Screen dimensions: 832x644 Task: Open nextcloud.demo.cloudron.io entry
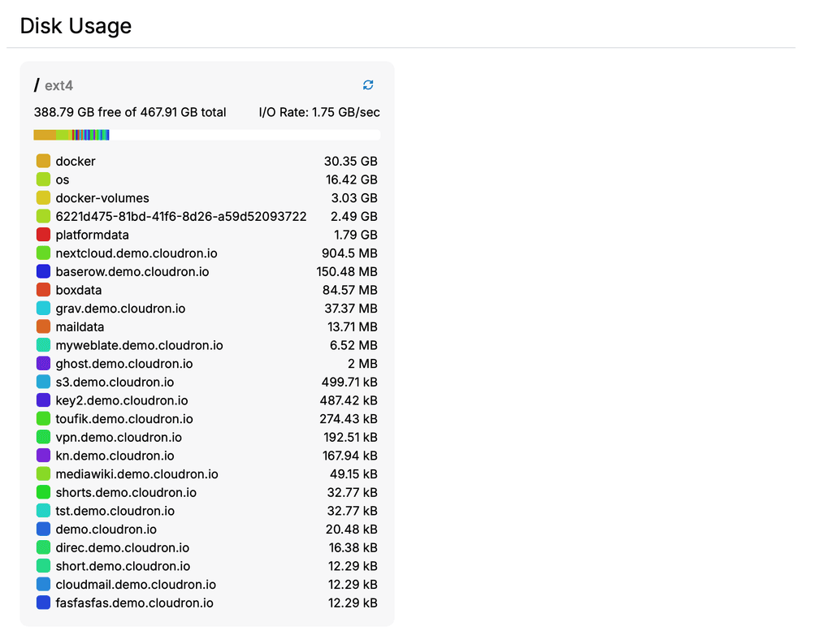(x=136, y=253)
